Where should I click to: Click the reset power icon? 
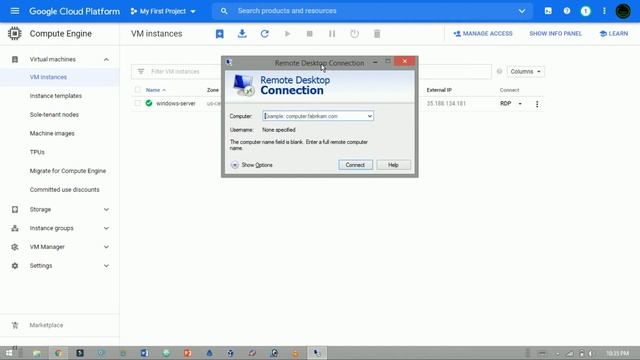354,34
